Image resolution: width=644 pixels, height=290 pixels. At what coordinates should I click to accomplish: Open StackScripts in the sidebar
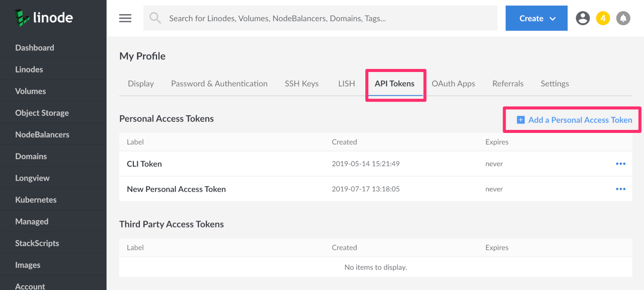click(x=37, y=243)
